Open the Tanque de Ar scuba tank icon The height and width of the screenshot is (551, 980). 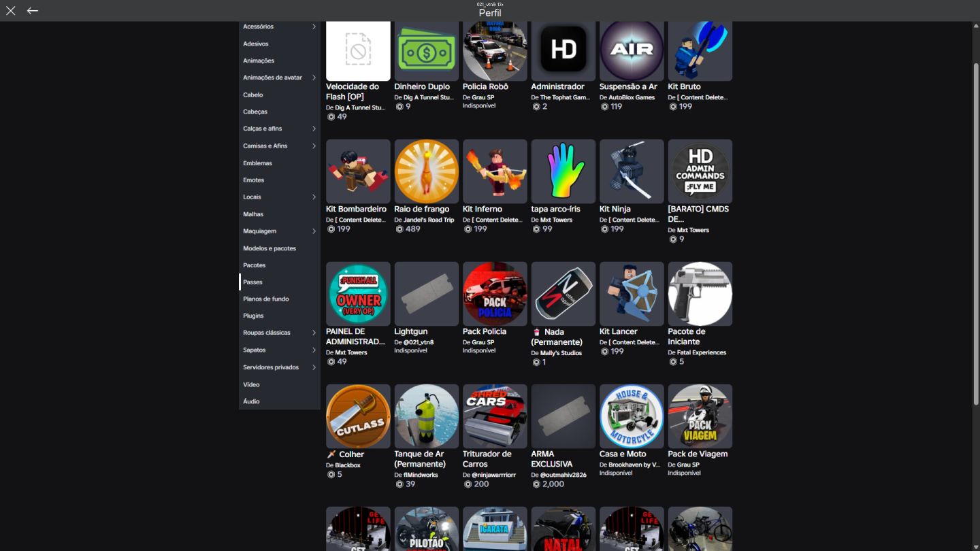pyautogui.click(x=427, y=416)
